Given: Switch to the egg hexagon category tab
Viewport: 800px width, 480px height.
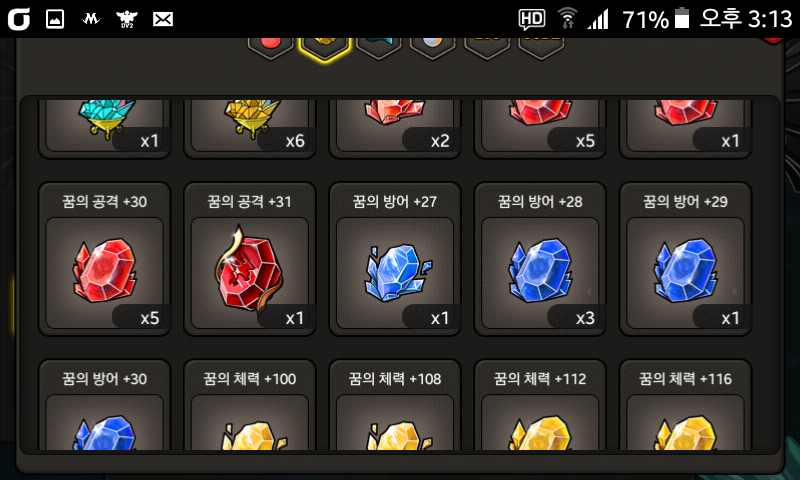Looking at the screenshot, I should click(x=433, y=48).
